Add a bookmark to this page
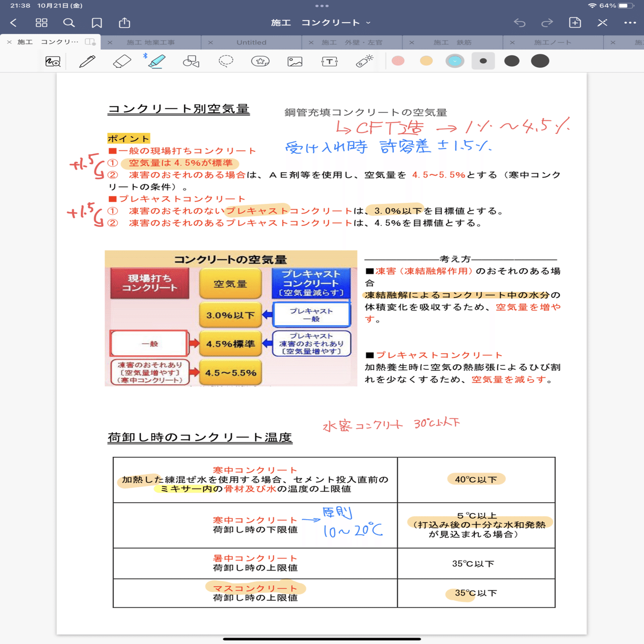Image resolution: width=644 pixels, height=644 pixels. coord(97,22)
